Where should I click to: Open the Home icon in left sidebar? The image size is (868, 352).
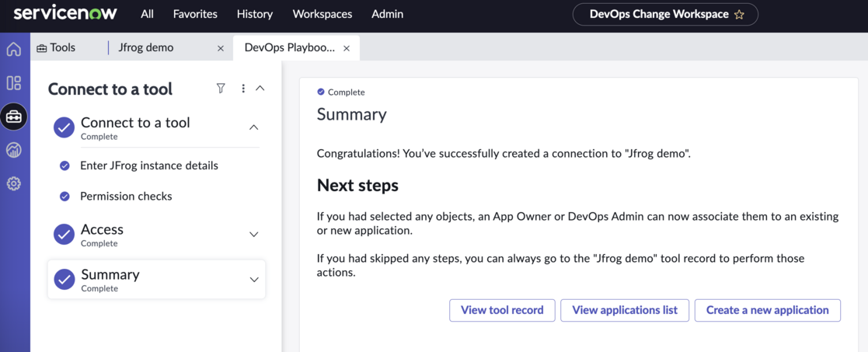(x=14, y=49)
